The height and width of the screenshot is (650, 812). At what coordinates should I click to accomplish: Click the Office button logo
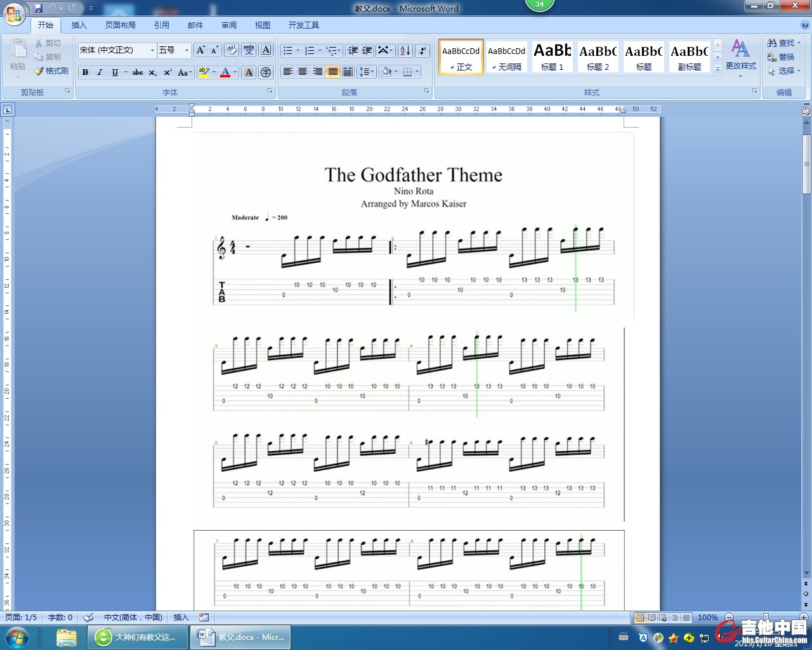[14, 14]
